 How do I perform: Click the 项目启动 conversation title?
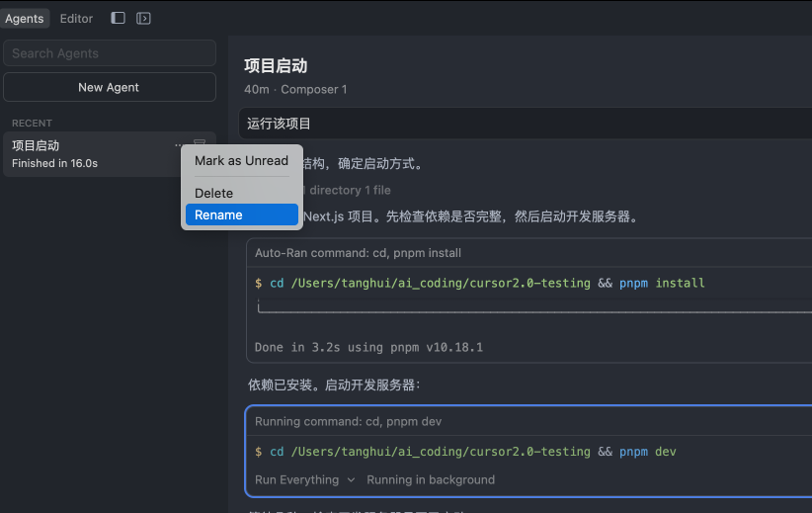pos(276,66)
